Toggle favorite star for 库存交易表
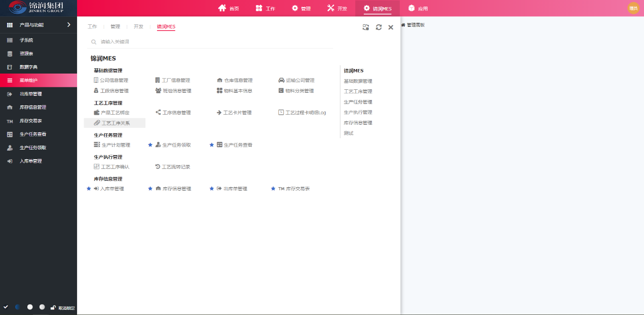This screenshot has height=315, width=644. (x=273, y=189)
